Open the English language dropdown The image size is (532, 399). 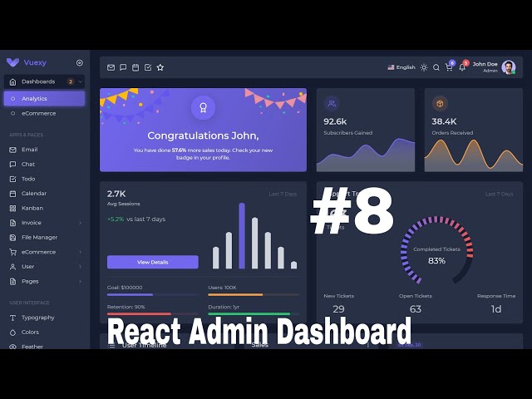(x=401, y=67)
